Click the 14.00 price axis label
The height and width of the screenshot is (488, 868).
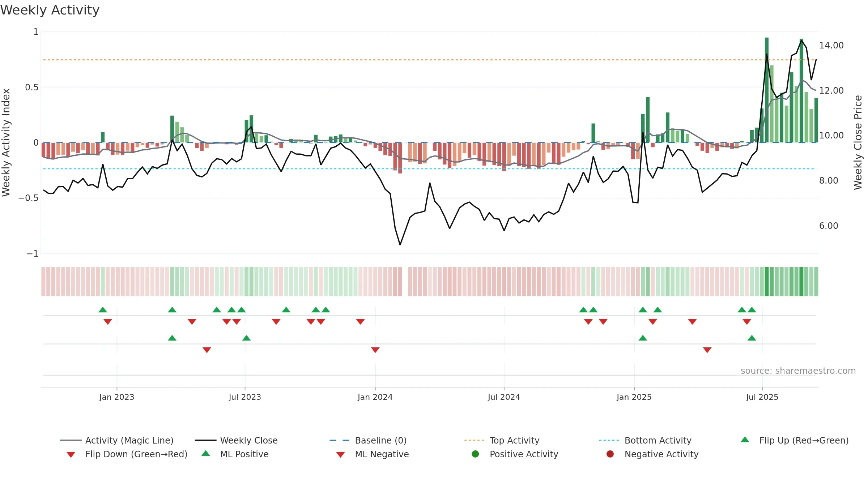831,46
